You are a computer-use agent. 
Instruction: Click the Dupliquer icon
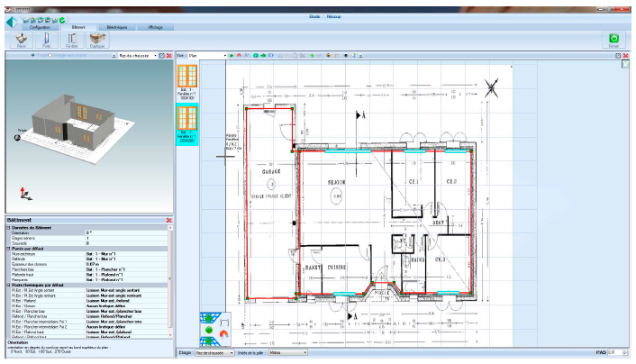pos(96,40)
